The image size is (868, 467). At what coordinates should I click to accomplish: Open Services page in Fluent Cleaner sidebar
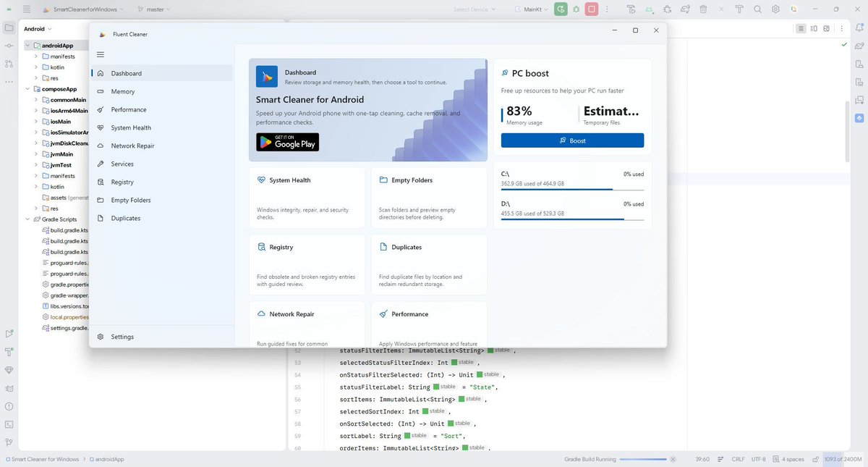click(161, 164)
